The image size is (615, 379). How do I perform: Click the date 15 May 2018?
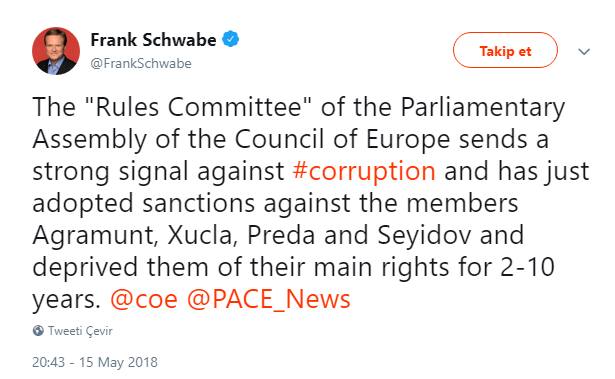[118, 362]
